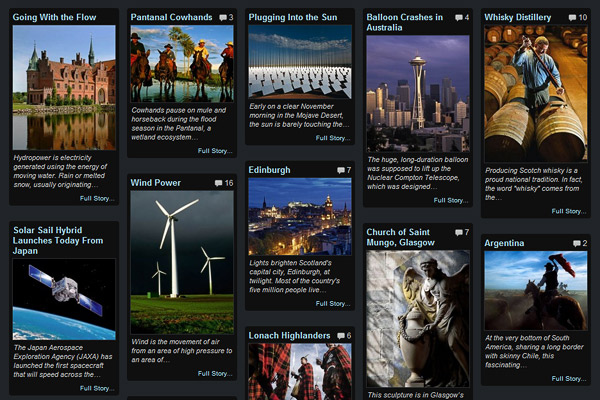The width and height of the screenshot is (600, 400).
Task: Open Solar Sail Hybrid Launches Today title
Action: pos(58,240)
